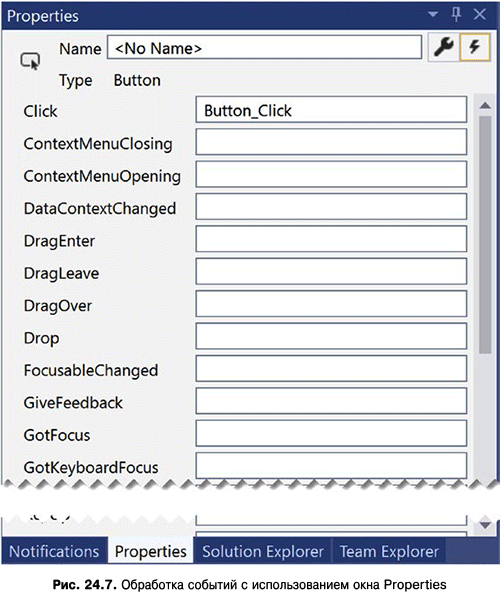
Task: Click the scroll down arrow of events list
Action: pos(485,524)
